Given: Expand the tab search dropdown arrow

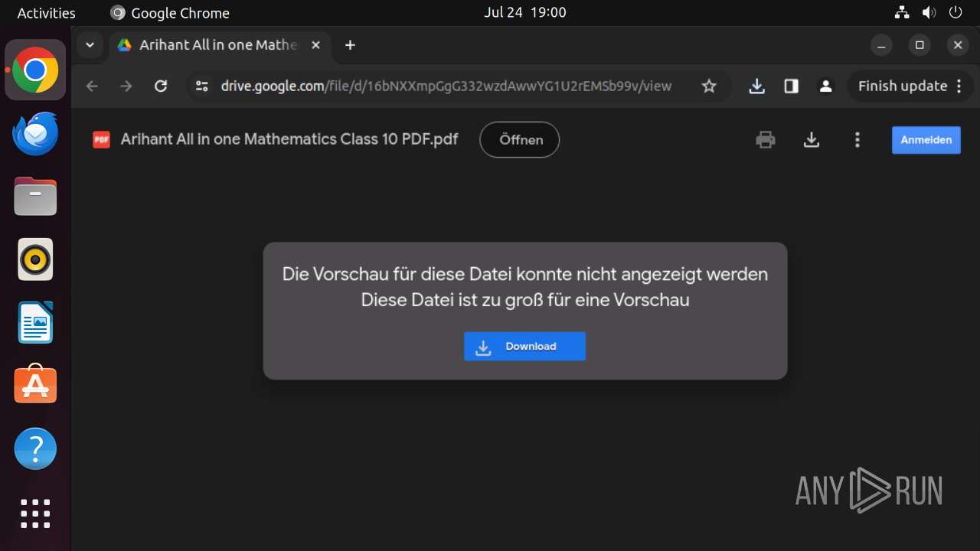Looking at the screenshot, I should click(x=90, y=45).
